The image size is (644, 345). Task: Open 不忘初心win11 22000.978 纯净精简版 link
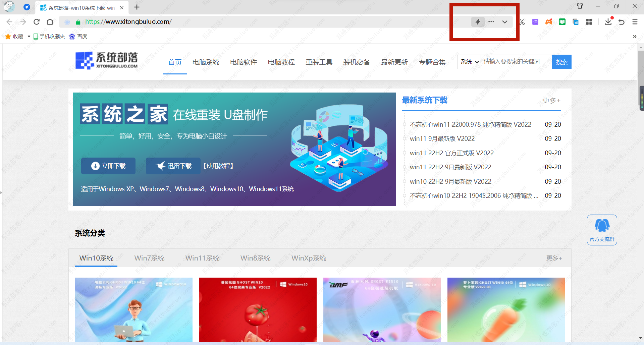(x=471, y=124)
